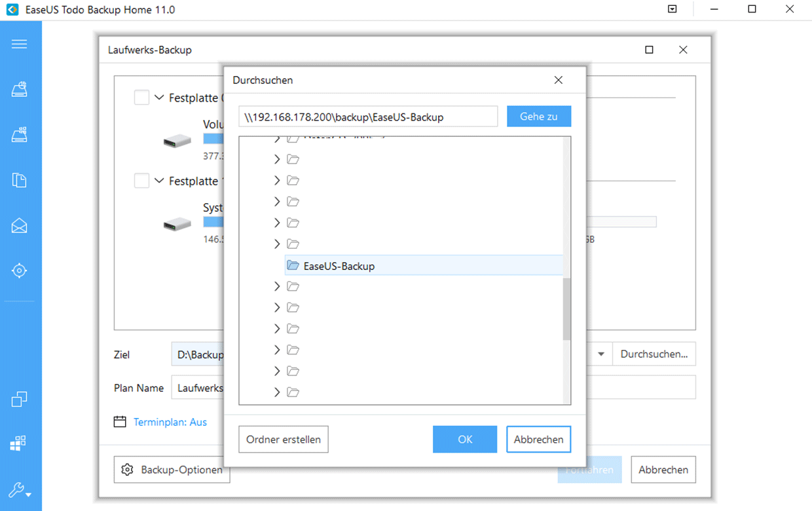Expand the folder directly above EaseUS-Backup
Screen dimensions: 812x511
click(277, 244)
